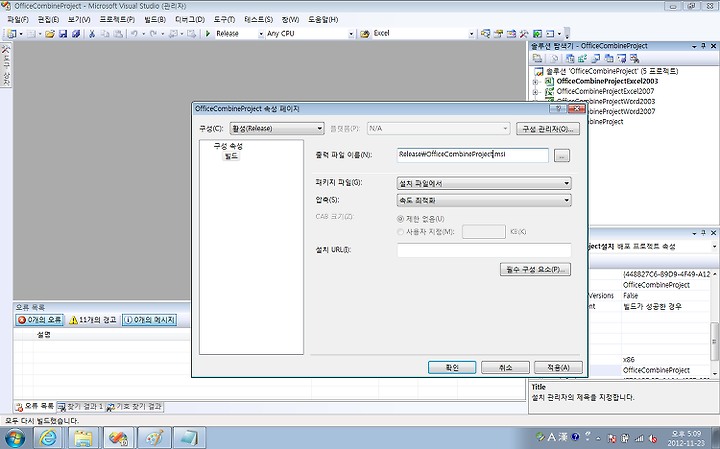Click the green Start Debugging icon
The width and height of the screenshot is (720, 449).
[208, 34]
